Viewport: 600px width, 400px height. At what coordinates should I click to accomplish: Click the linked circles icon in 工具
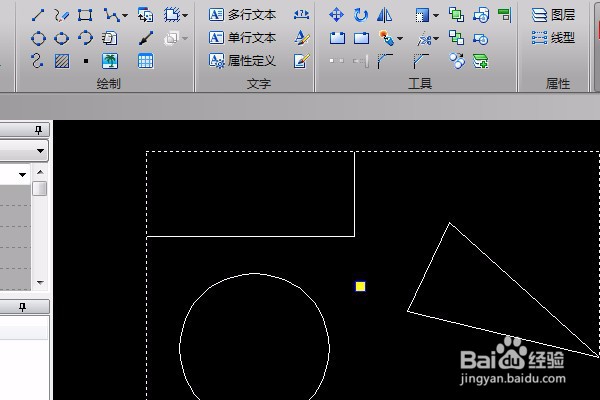457,61
